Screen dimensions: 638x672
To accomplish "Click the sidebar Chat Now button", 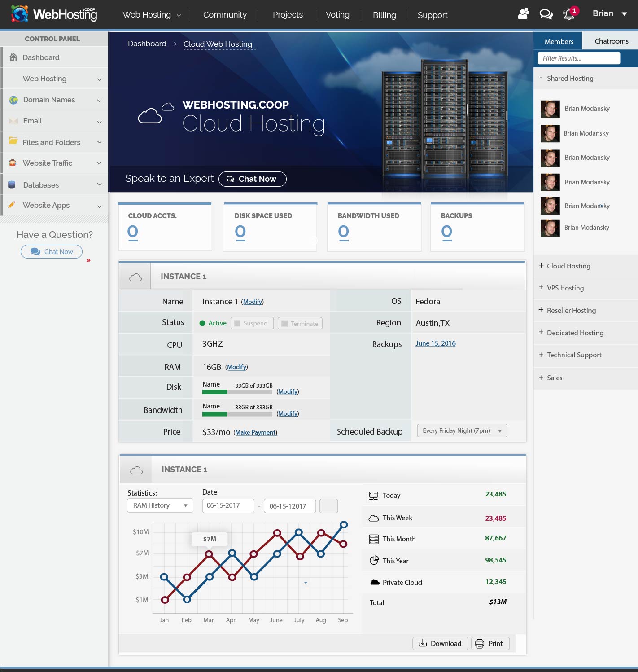I will coord(52,251).
